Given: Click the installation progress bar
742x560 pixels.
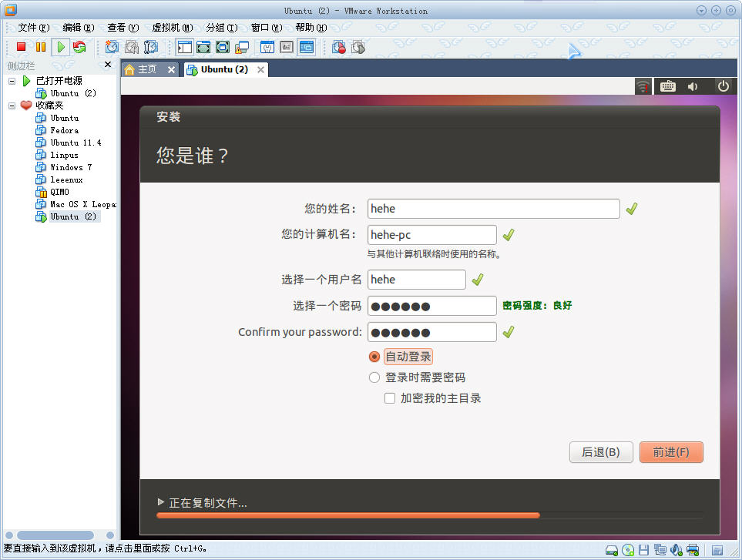Looking at the screenshot, I should pos(430,515).
